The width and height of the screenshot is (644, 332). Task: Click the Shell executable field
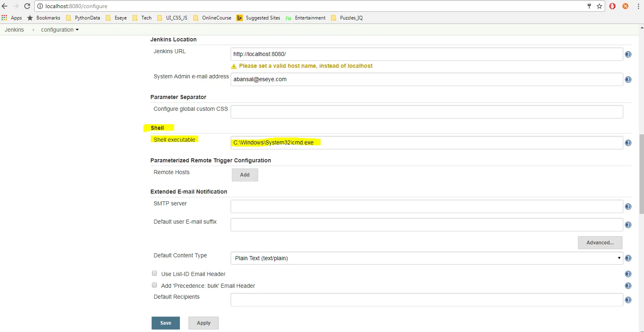(427, 143)
